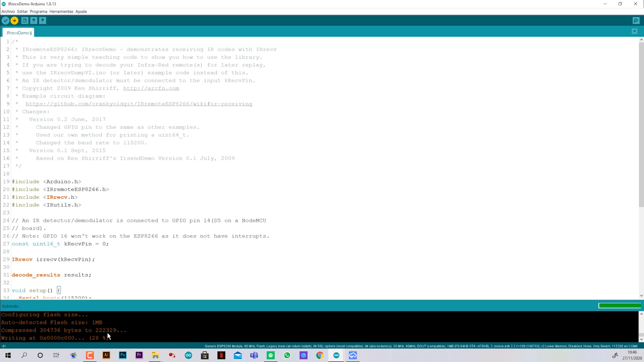Viewport: 644px width, 362px height.
Task: Click the '#include <IRrecv.h>' line
Action: click(45, 197)
